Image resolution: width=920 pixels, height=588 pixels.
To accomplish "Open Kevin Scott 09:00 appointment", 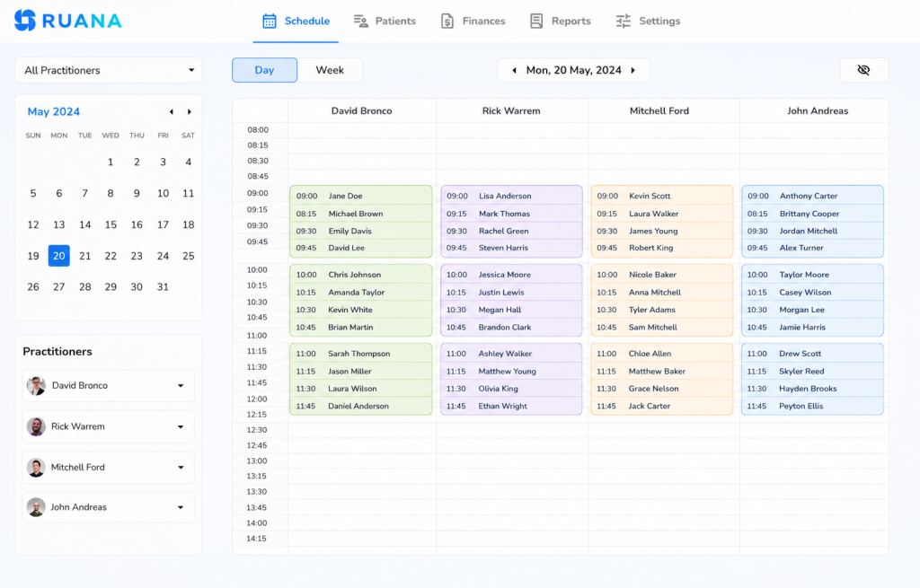I will point(662,196).
